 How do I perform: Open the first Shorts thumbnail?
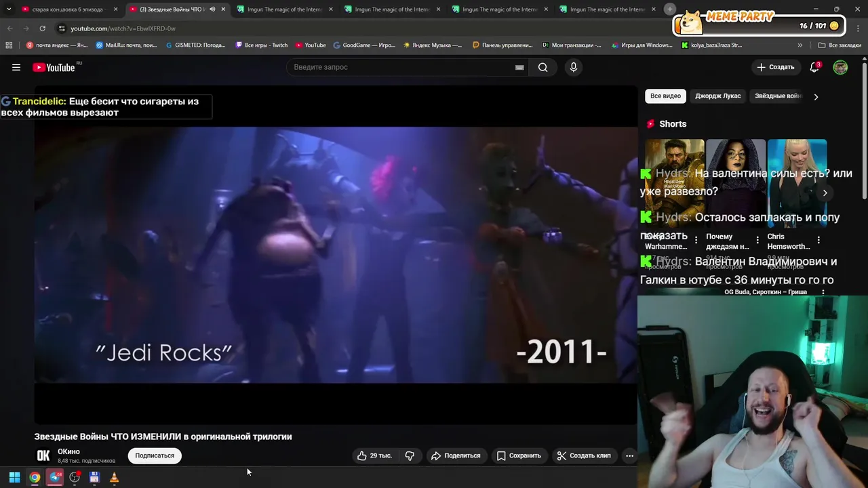[x=674, y=183]
